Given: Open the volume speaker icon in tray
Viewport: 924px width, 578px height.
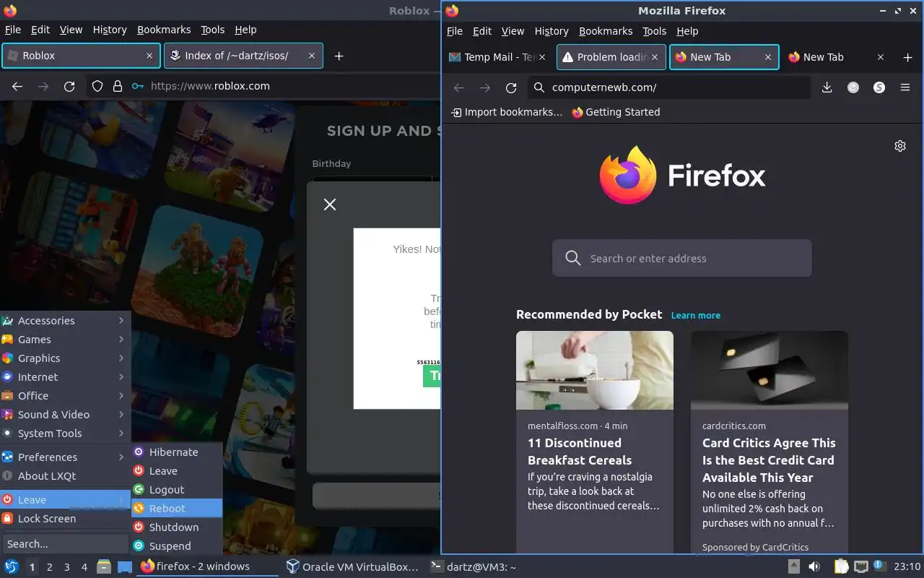Looking at the screenshot, I should click(x=814, y=566).
